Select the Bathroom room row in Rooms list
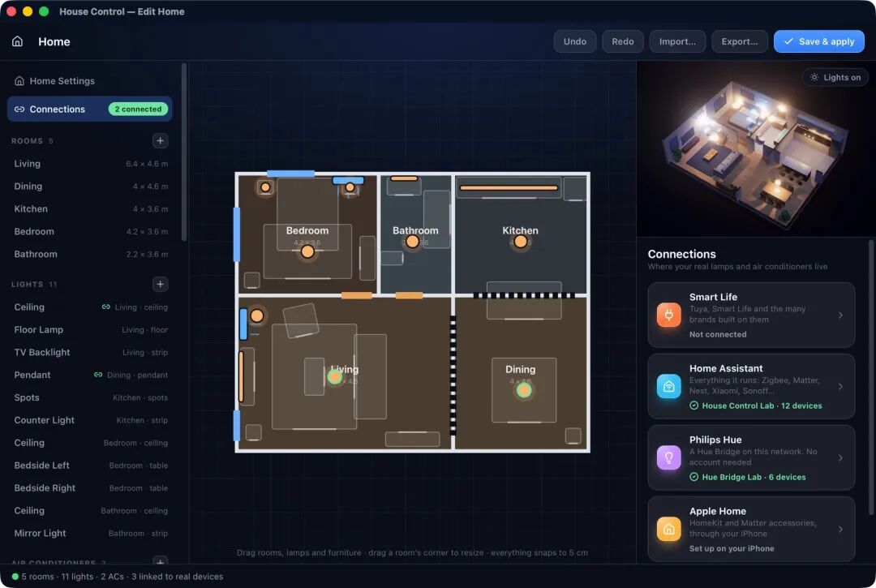 tap(90, 254)
